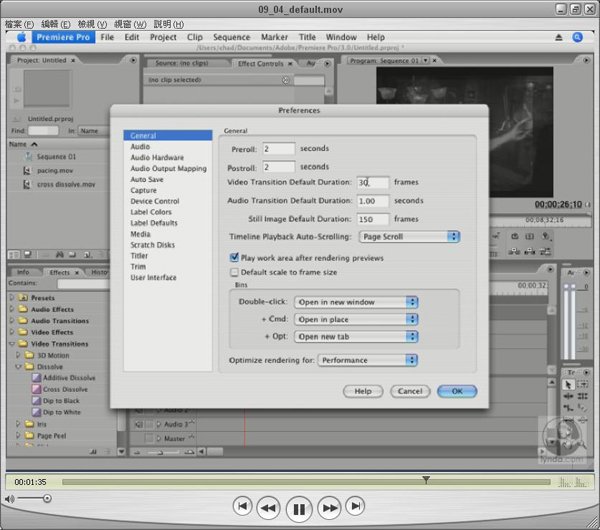Open Timeline Playback Auto-Scrolling dropdown

pyautogui.click(x=409, y=236)
